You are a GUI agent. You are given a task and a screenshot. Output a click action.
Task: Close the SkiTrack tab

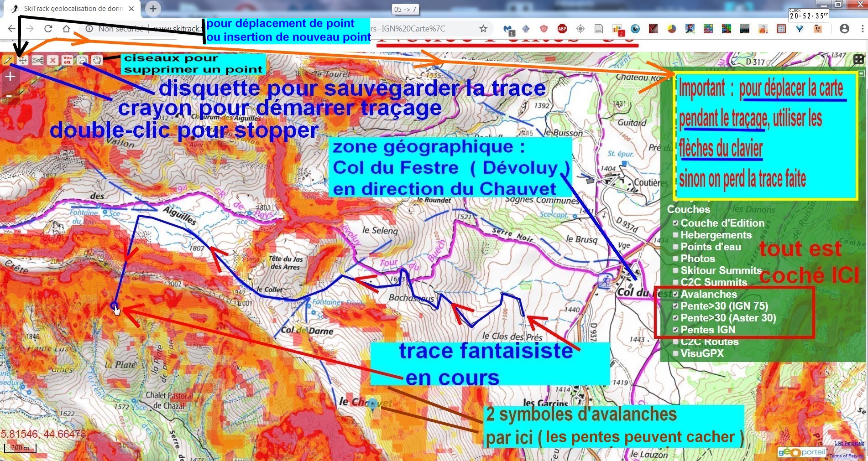(x=131, y=9)
